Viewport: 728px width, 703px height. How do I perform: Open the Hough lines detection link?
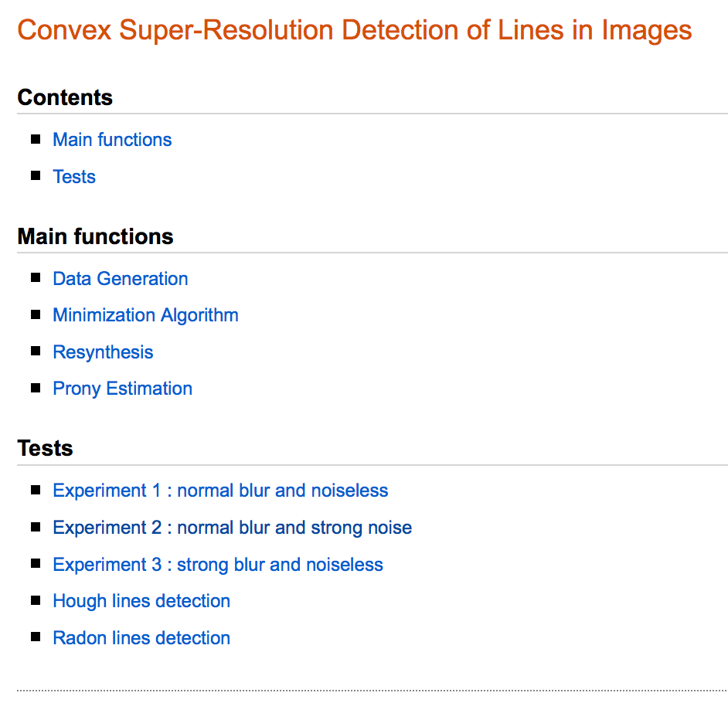coord(141,601)
